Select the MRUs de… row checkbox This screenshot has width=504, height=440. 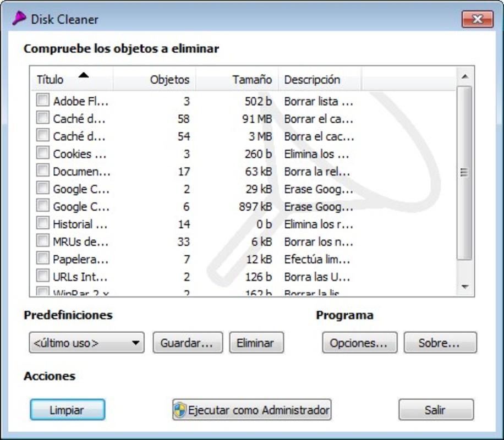pos(43,240)
